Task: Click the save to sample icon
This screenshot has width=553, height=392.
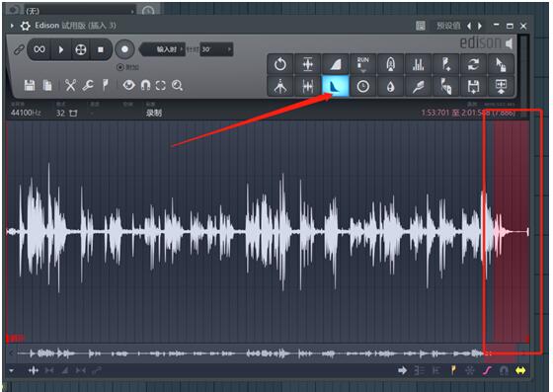Action: click(473, 86)
